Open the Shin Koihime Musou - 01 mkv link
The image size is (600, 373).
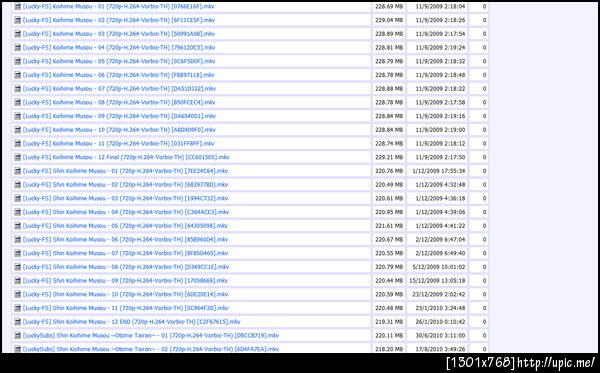click(125, 171)
